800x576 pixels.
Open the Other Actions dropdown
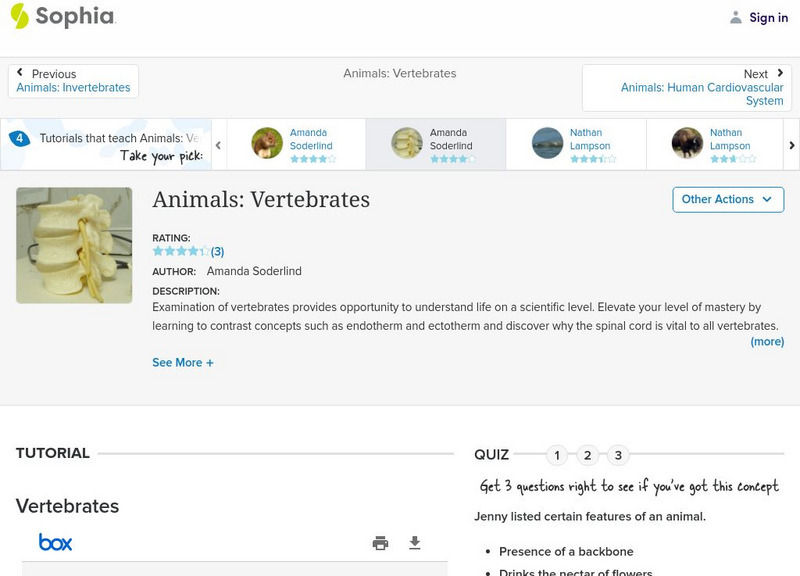(726, 199)
